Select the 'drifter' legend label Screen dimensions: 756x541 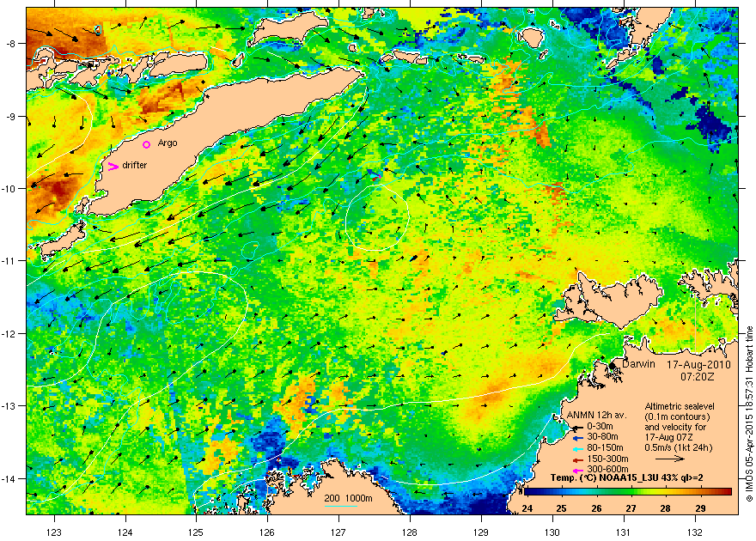(x=135, y=165)
